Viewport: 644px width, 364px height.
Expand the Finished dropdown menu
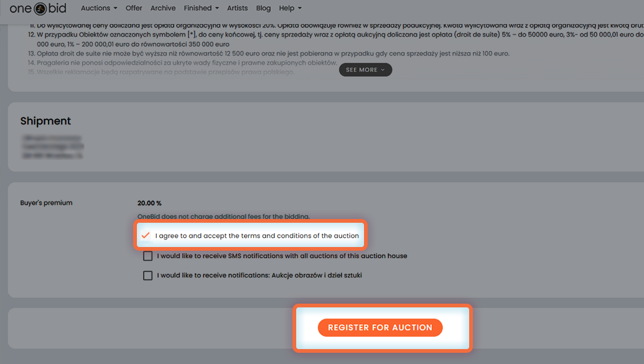(x=201, y=8)
